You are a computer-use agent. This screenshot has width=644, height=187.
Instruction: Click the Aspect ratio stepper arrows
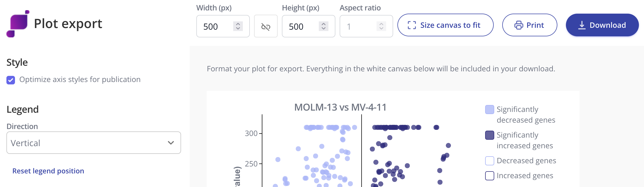point(381,26)
